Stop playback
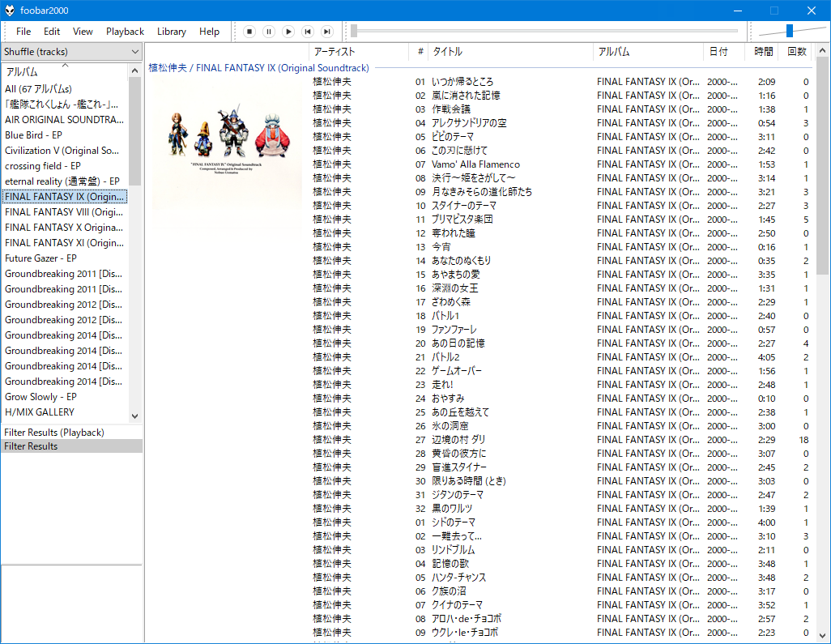 pos(249,31)
